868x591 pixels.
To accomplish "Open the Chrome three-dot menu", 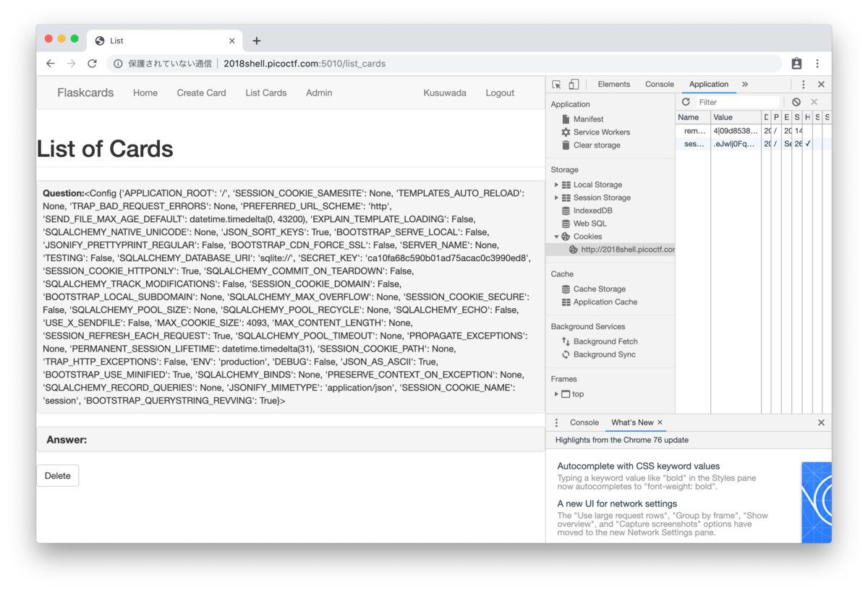I will tap(817, 64).
